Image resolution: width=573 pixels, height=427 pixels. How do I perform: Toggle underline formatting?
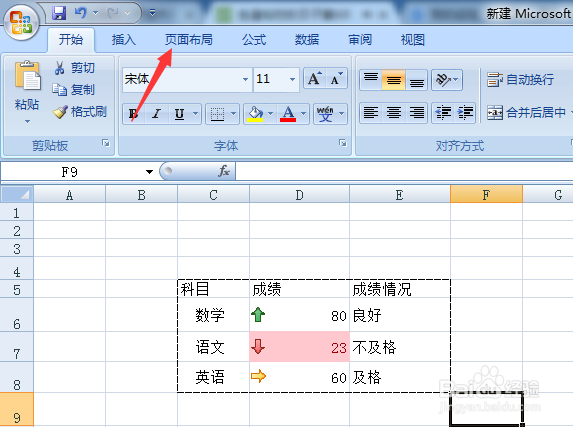click(x=179, y=114)
